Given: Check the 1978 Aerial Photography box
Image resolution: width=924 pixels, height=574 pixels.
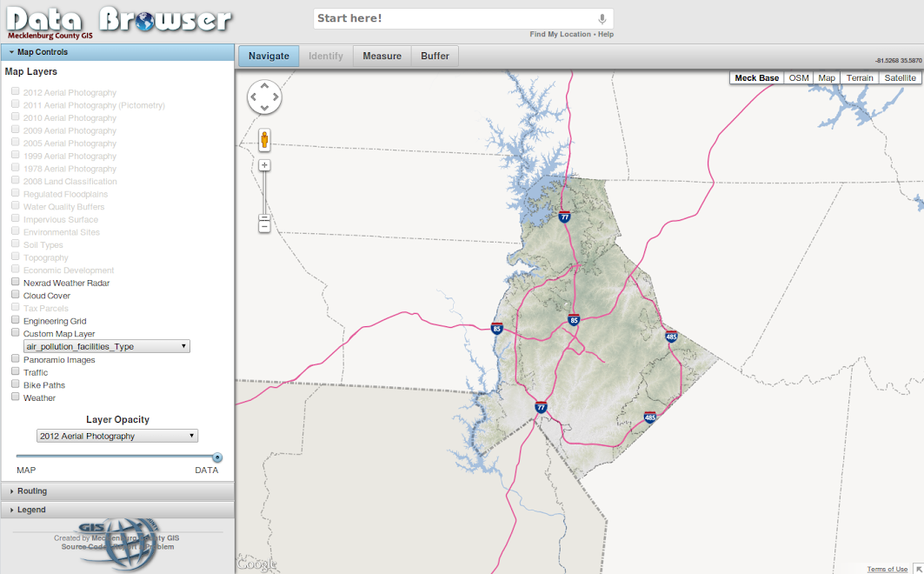Looking at the screenshot, I should point(16,167).
